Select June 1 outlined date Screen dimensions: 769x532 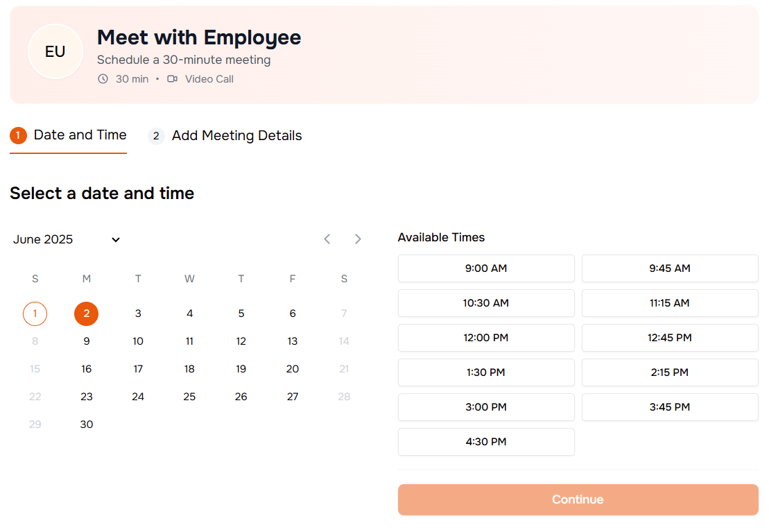coord(35,314)
